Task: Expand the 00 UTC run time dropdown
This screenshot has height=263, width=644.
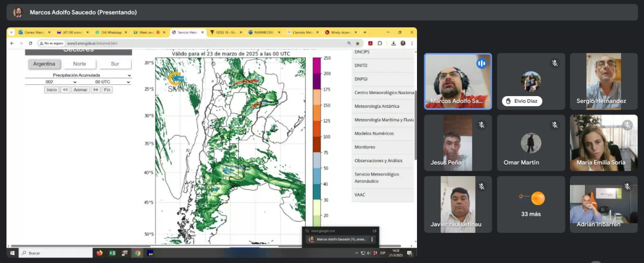Action: pyautogui.click(x=105, y=82)
